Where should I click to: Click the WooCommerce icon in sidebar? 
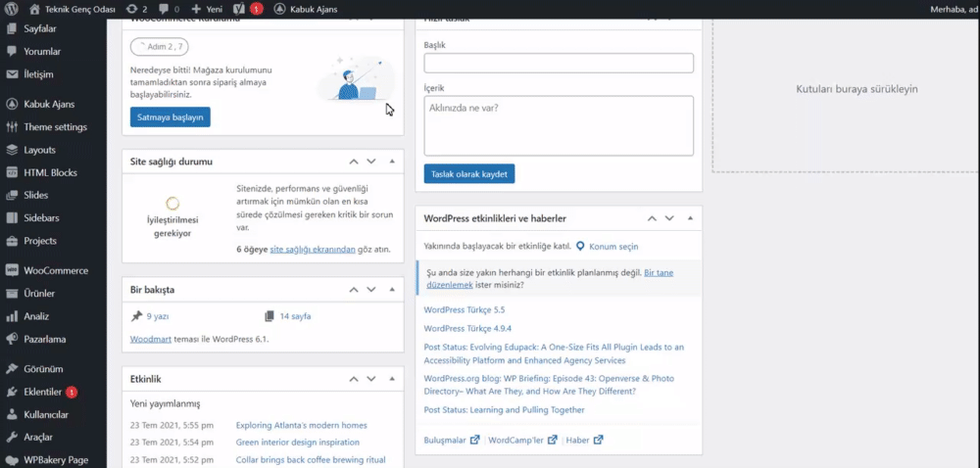pyautogui.click(x=12, y=271)
